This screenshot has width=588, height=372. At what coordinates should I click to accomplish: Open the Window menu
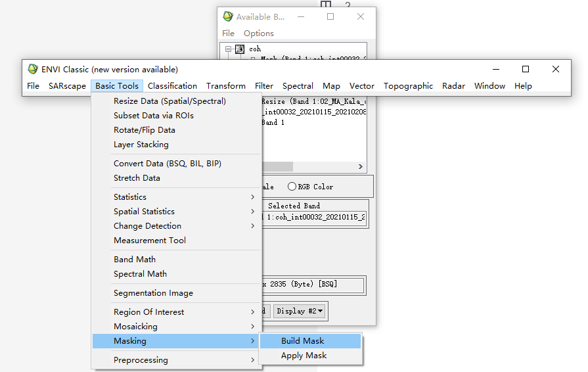pyautogui.click(x=489, y=86)
